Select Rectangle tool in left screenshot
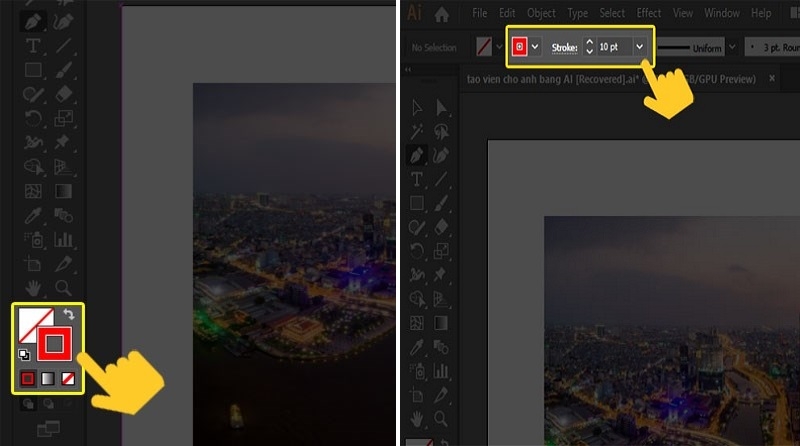The image size is (800, 446). [33, 70]
